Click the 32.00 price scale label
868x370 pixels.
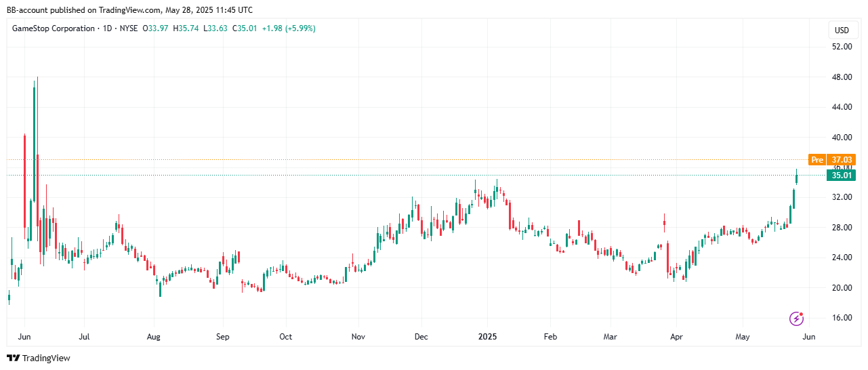(842, 197)
